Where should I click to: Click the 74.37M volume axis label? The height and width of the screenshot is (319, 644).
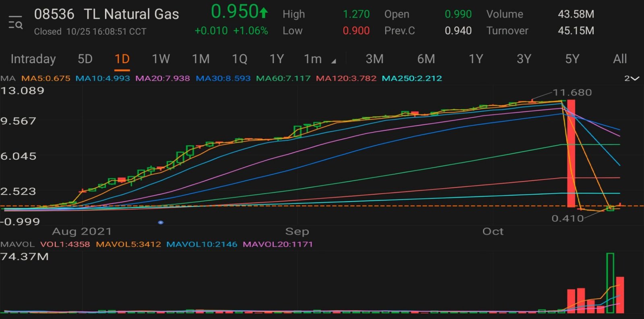click(x=25, y=257)
